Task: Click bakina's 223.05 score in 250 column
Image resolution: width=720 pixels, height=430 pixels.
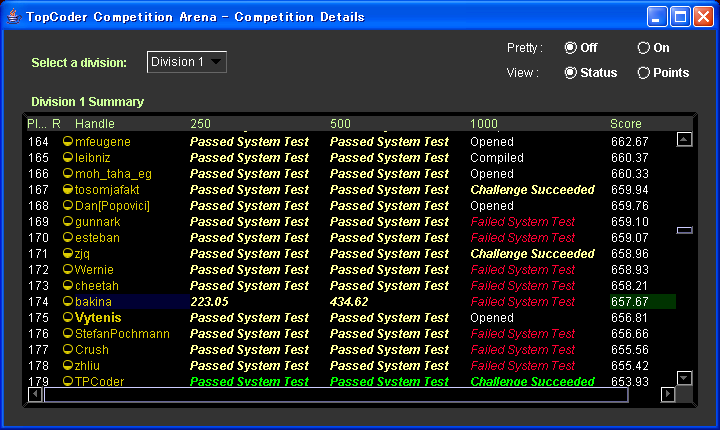Action: (209, 301)
